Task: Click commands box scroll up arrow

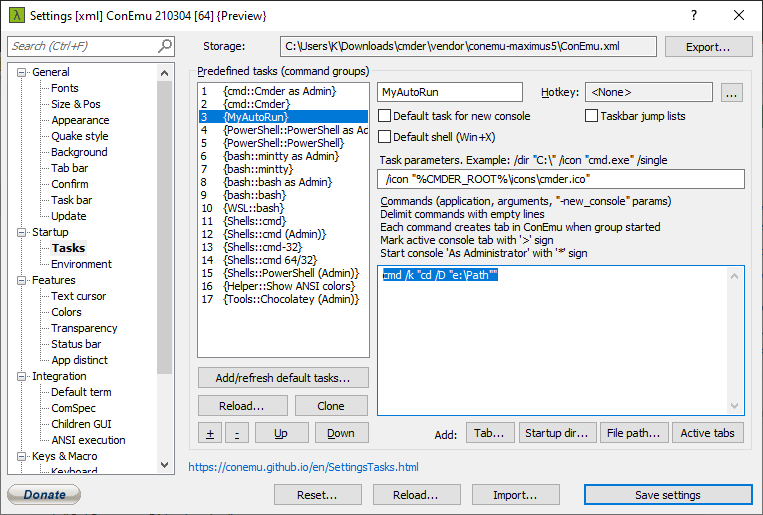Action: click(x=734, y=276)
